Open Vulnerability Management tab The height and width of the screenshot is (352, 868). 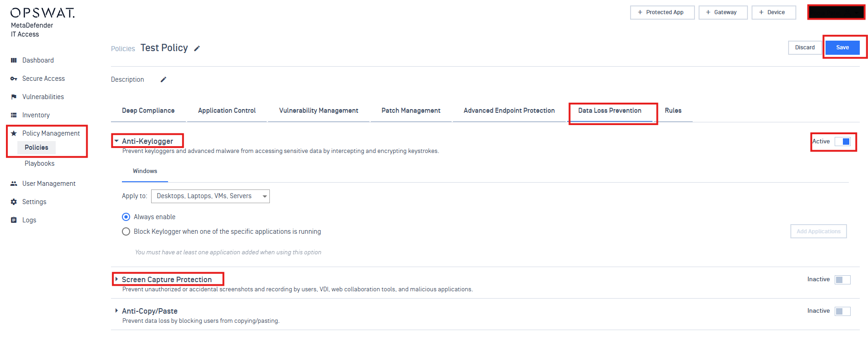pos(319,110)
